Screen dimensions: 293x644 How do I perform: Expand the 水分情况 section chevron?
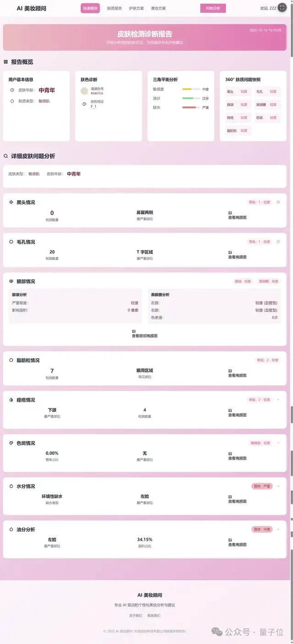(x=278, y=486)
